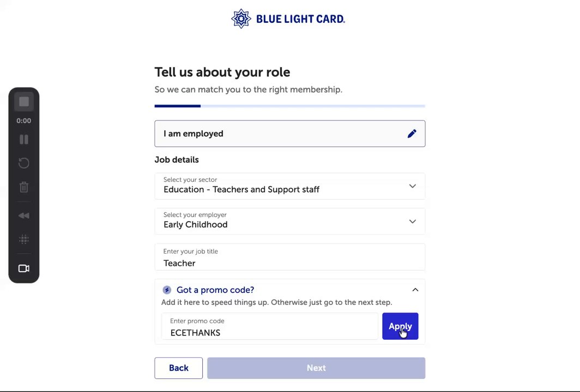Viewport: 580px width, 392px height.
Task: Click the dotted effects grid icon
Action: (x=24, y=240)
